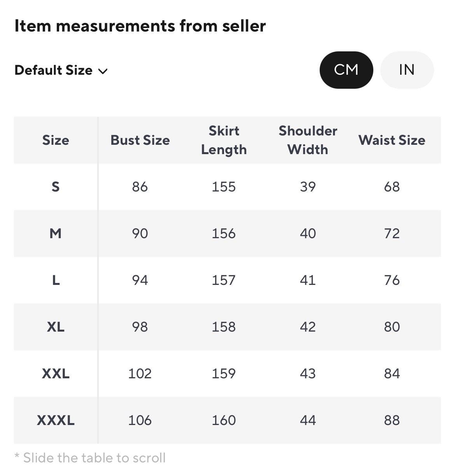Click skirt length value 160 for XXXL
Screen dimensions: 455x476
[224, 420]
